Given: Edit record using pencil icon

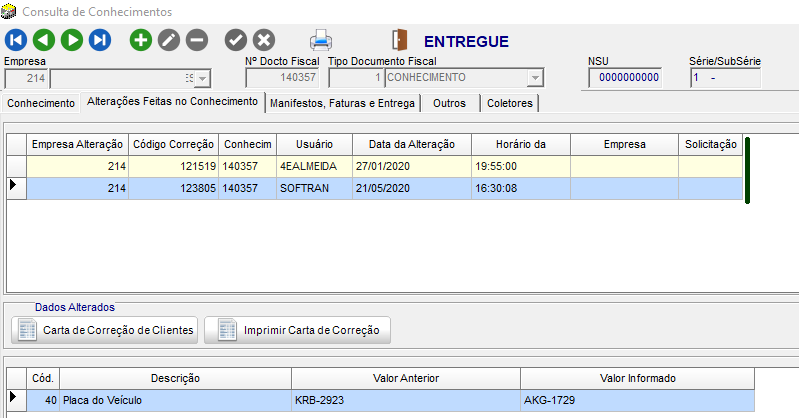Looking at the screenshot, I should 169,40.
